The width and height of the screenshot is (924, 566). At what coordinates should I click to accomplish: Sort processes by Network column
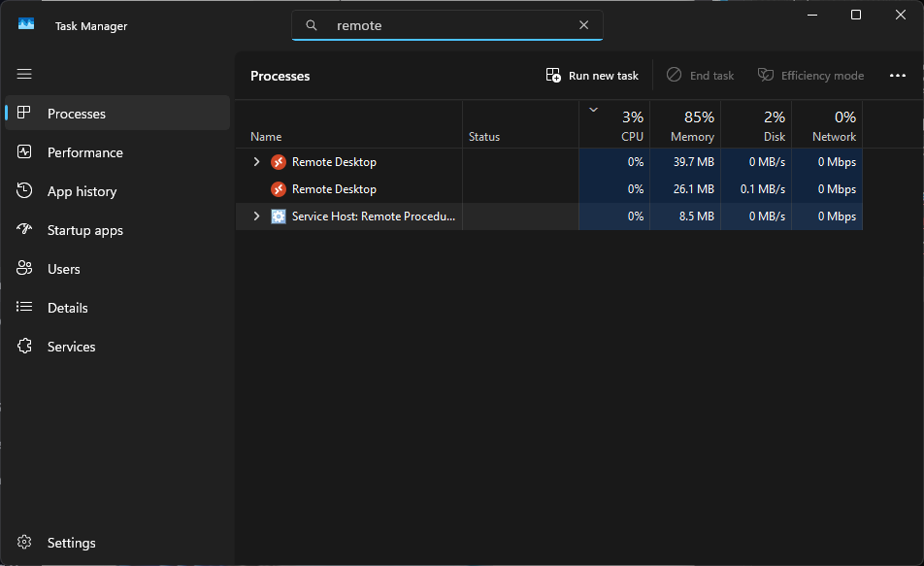(x=833, y=126)
